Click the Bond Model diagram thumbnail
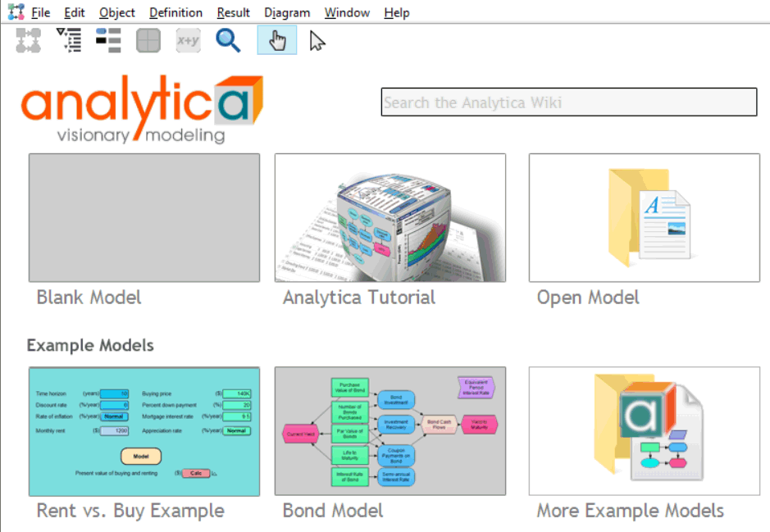 pyautogui.click(x=390, y=431)
